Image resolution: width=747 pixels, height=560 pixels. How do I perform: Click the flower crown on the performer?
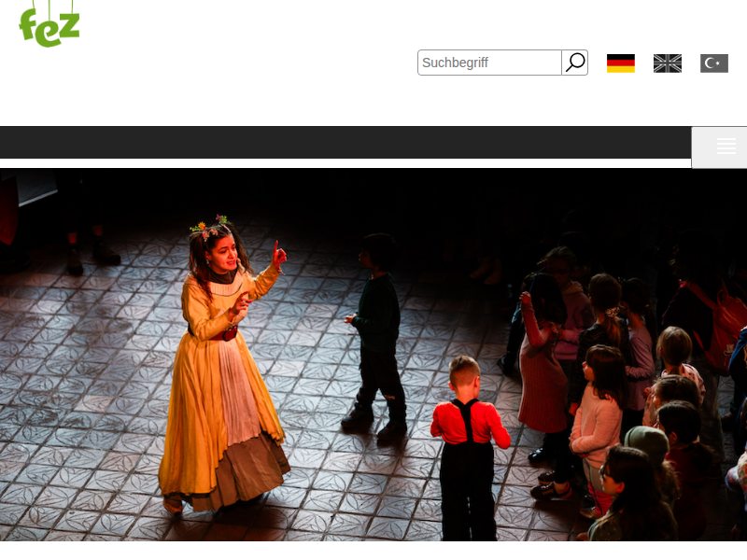tap(211, 227)
